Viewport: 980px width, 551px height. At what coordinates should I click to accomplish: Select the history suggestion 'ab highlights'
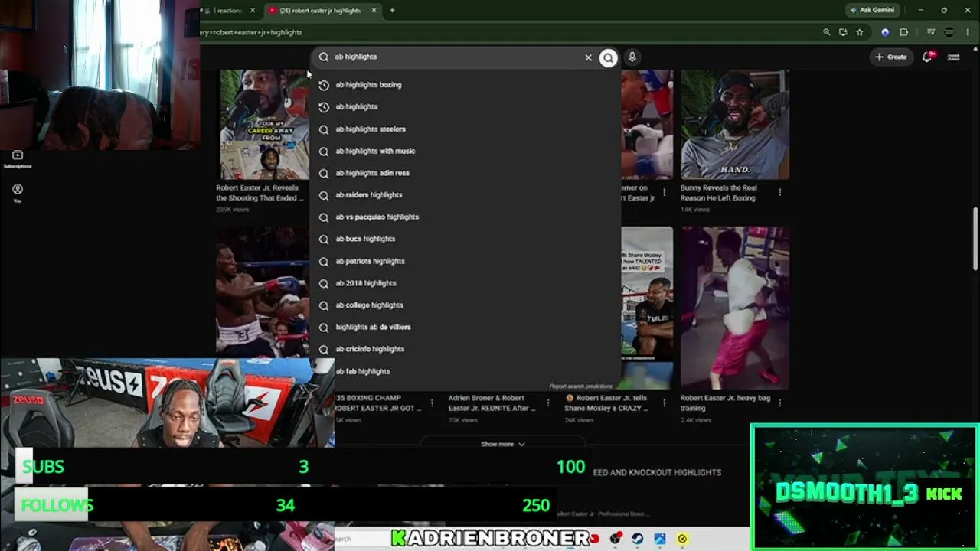(x=465, y=107)
